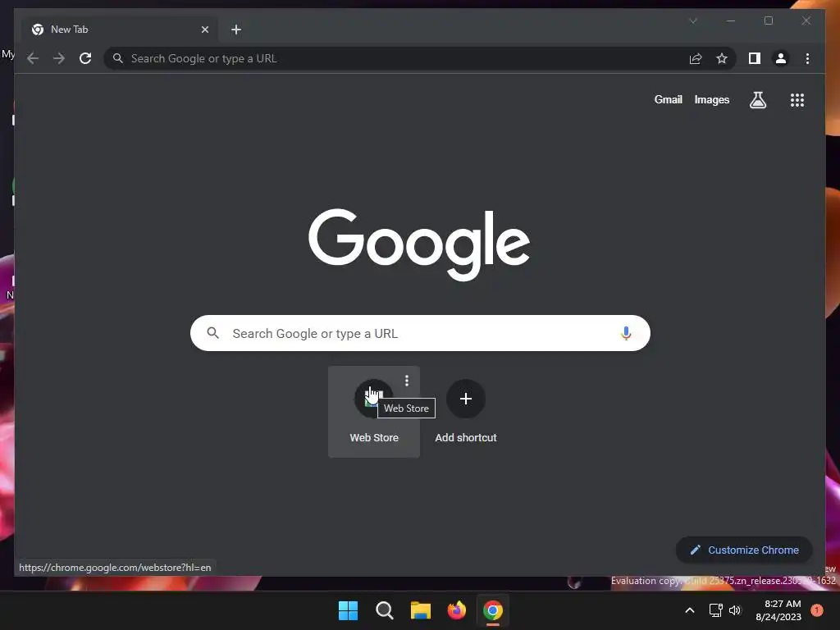The width and height of the screenshot is (840, 630).
Task: Open the notification badge icon
Action: pyautogui.click(x=816, y=610)
